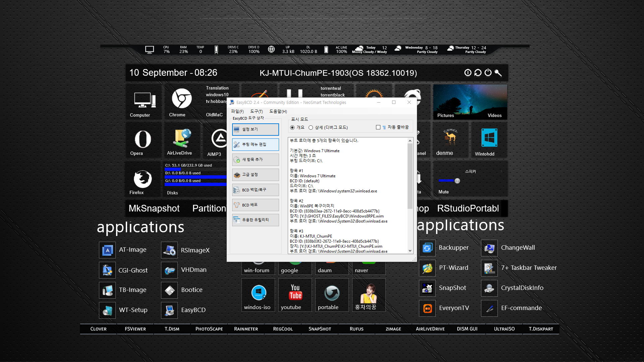The image size is (644, 362).
Task: Open Backupper application icon
Action: [427, 248]
